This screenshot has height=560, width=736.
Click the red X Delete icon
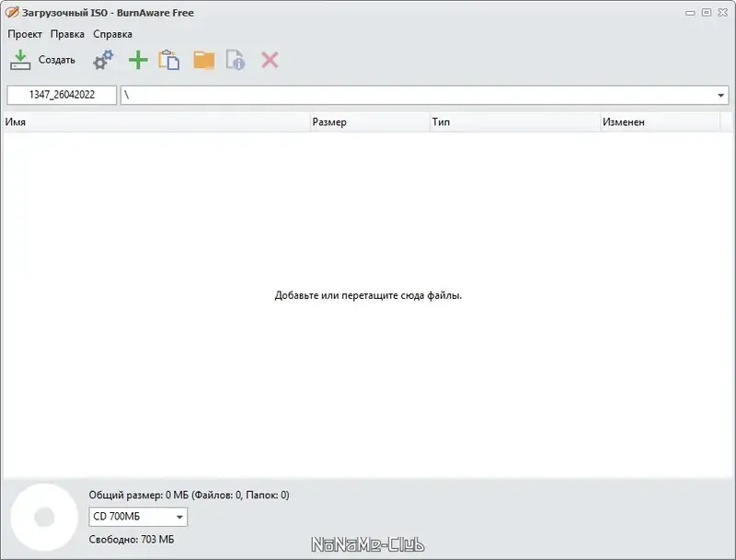270,60
